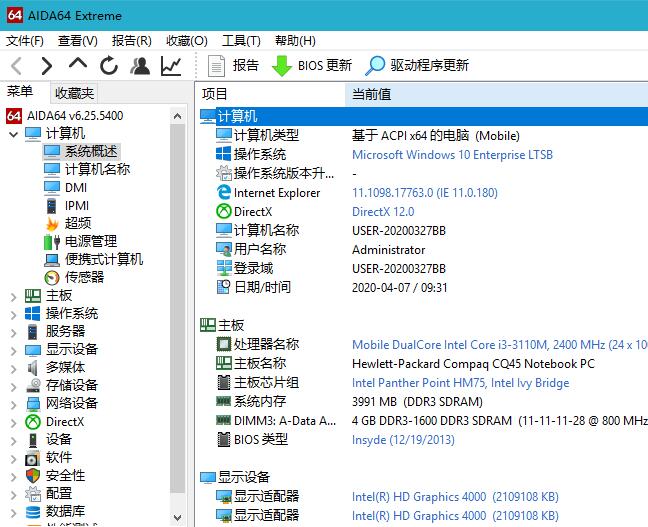Expand the 服务器 tree node
The image size is (648, 527).
click(14, 332)
